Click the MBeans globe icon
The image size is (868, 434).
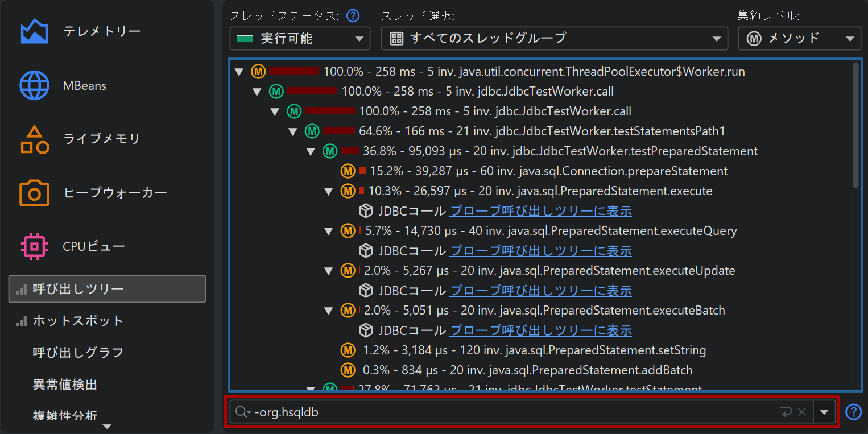pyautogui.click(x=34, y=85)
